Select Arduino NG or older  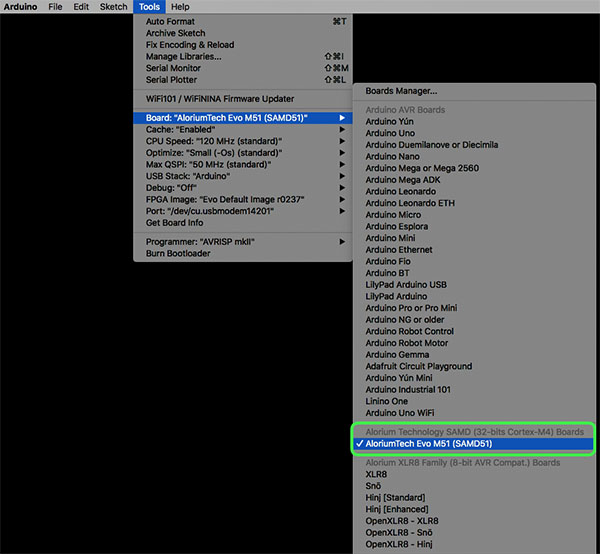474,320
